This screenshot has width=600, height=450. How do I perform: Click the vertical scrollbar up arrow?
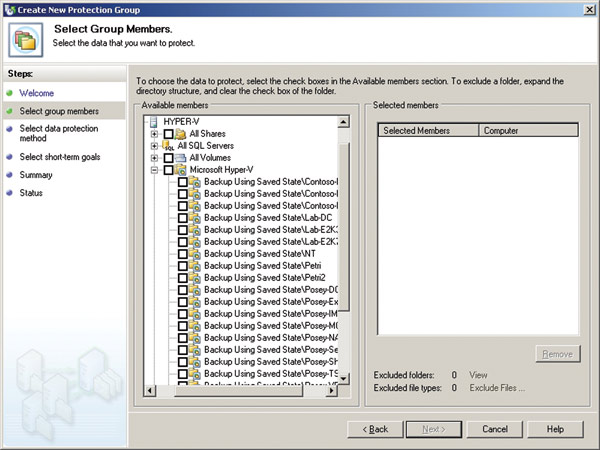343,122
